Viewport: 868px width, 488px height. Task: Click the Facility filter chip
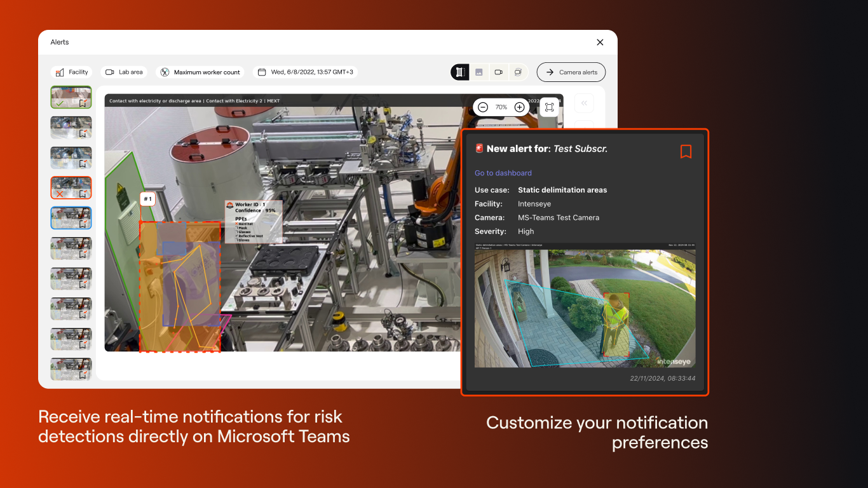pos(72,72)
